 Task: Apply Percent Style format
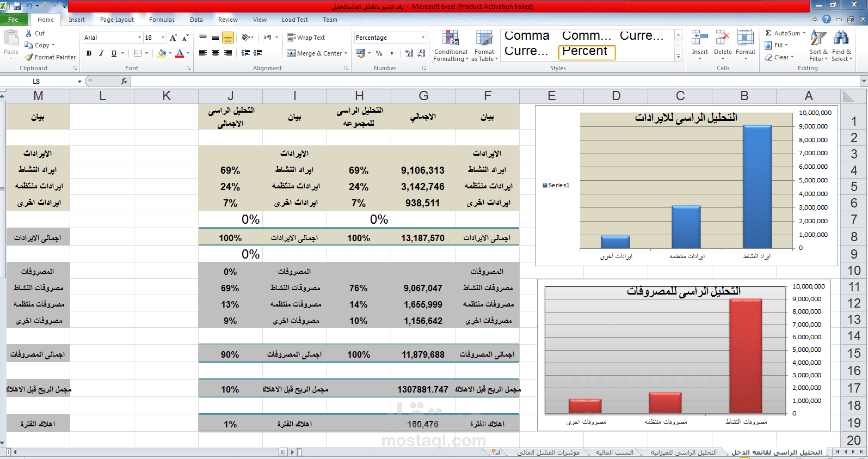379,53
